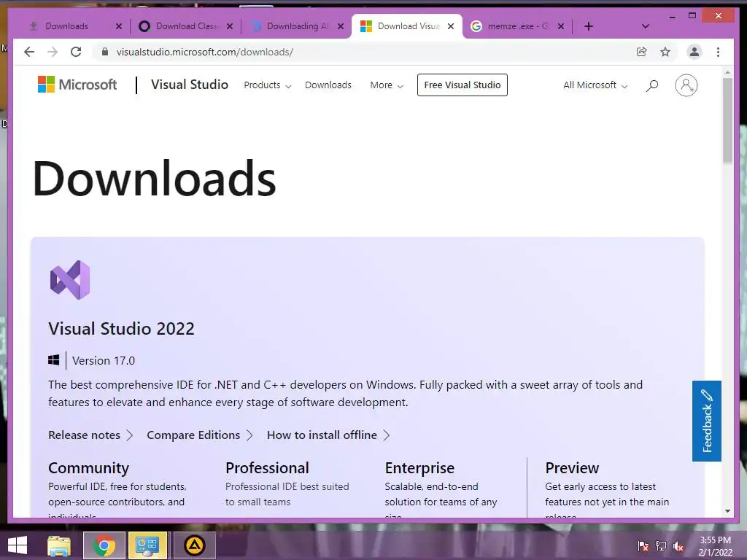Open How to install offline link

328,435
